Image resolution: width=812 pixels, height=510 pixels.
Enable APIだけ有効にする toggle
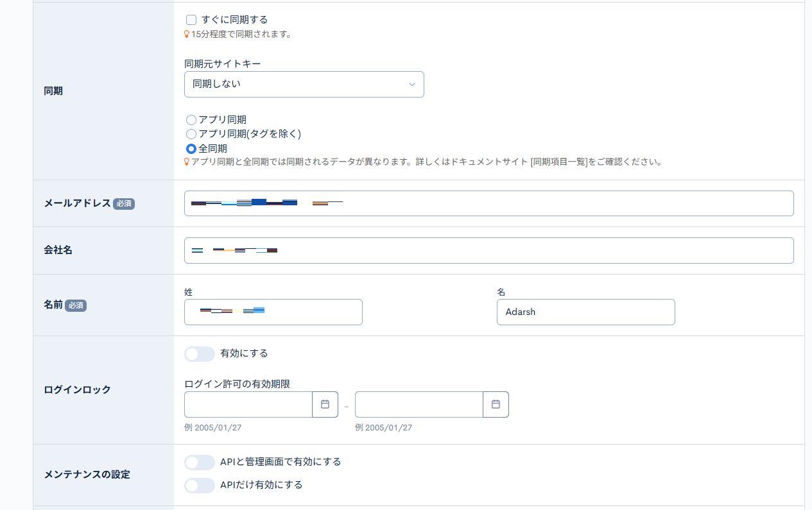tap(199, 486)
